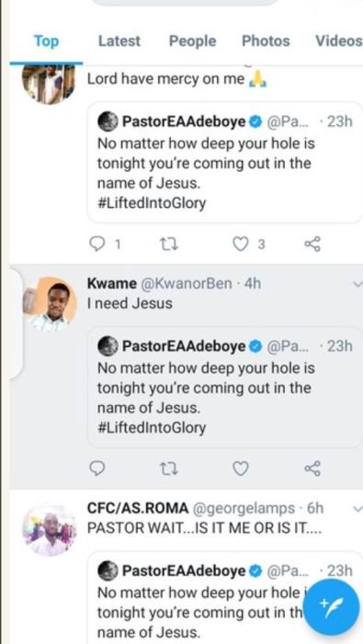Open Kwame's @KwanorBen profile handle
The width and height of the screenshot is (363, 644).
click(187, 283)
